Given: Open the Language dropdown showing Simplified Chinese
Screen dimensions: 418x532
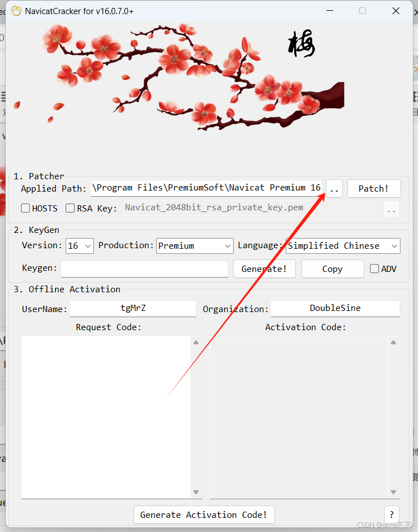Looking at the screenshot, I should pos(343,245).
